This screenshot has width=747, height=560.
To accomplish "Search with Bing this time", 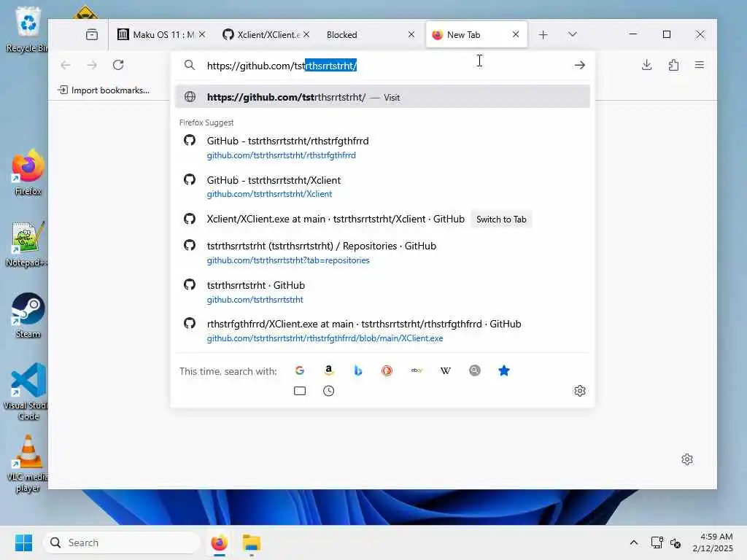I will (357, 370).
